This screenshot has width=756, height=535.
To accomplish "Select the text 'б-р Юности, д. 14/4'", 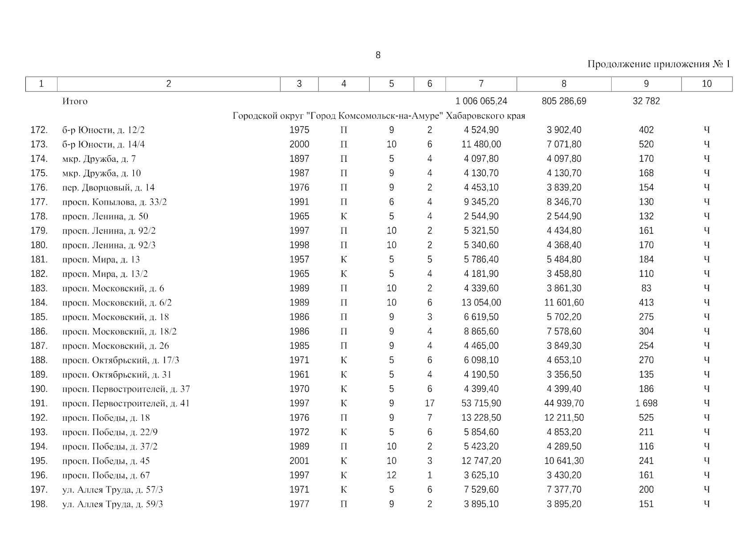I will pos(103,144).
